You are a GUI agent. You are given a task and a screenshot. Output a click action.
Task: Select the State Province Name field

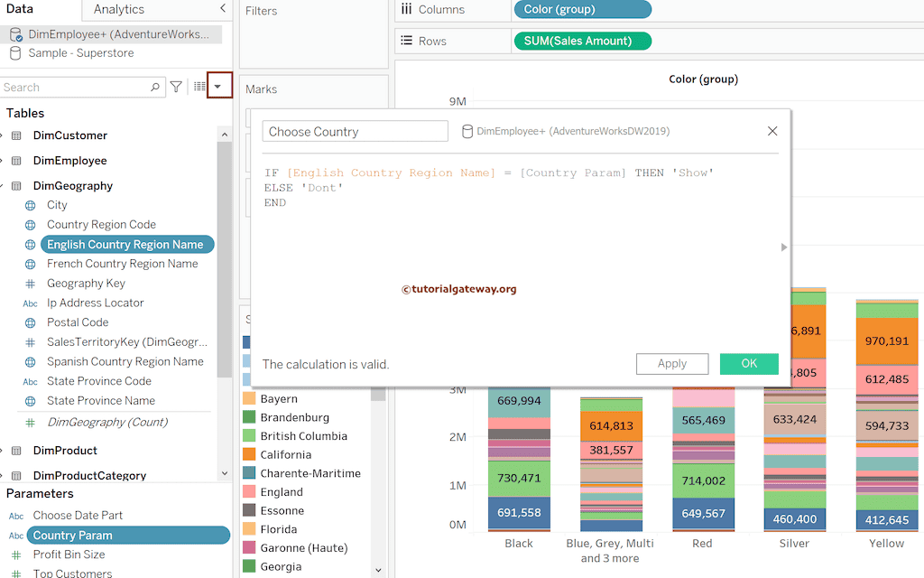[x=101, y=401]
